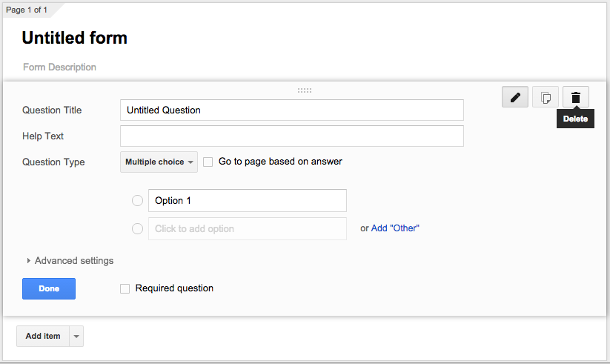Grab the dotted drag handle at top

click(x=305, y=90)
